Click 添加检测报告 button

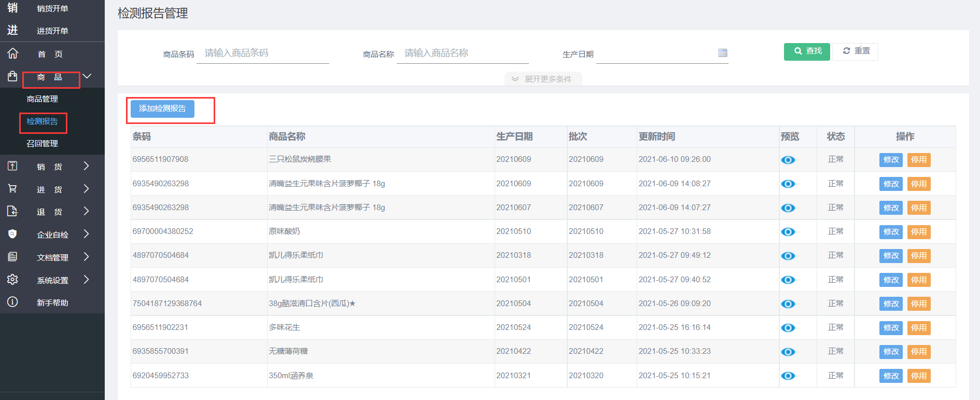point(162,108)
